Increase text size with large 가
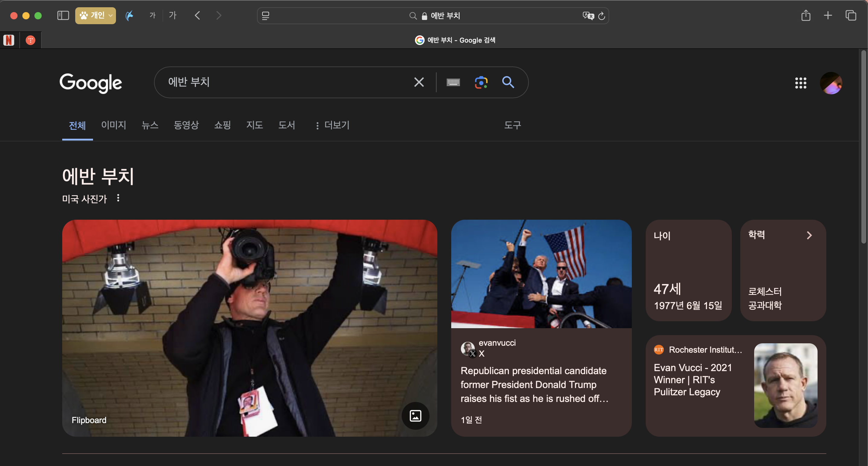This screenshot has width=868, height=466. click(x=173, y=15)
